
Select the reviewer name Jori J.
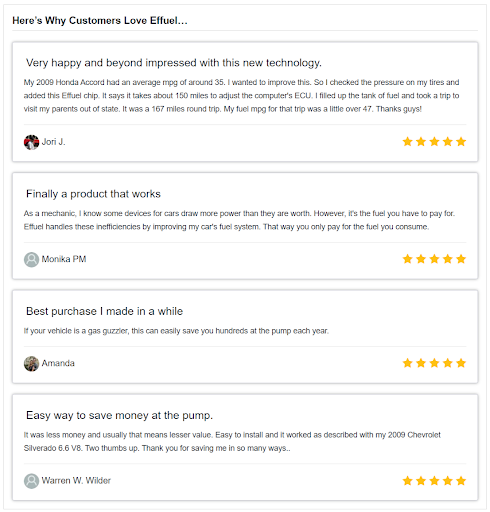[53, 142]
